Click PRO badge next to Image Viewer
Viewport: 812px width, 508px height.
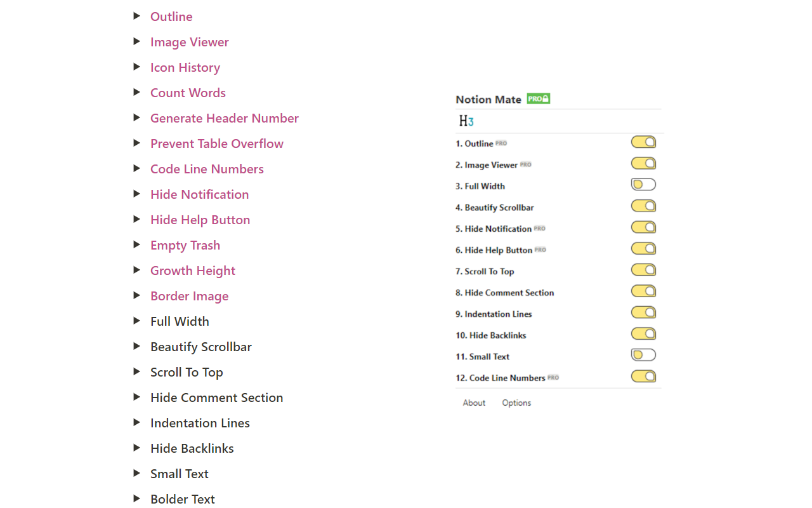[x=526, y=164]
